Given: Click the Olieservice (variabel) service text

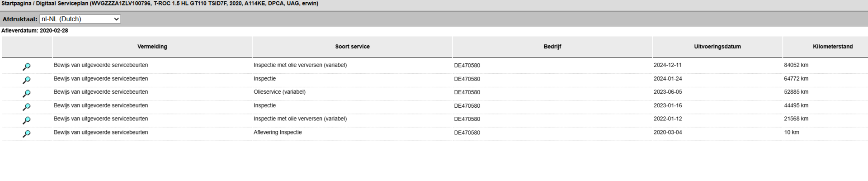Looking at the screenshot, I should pyautogui.click(x=279, y=92).
